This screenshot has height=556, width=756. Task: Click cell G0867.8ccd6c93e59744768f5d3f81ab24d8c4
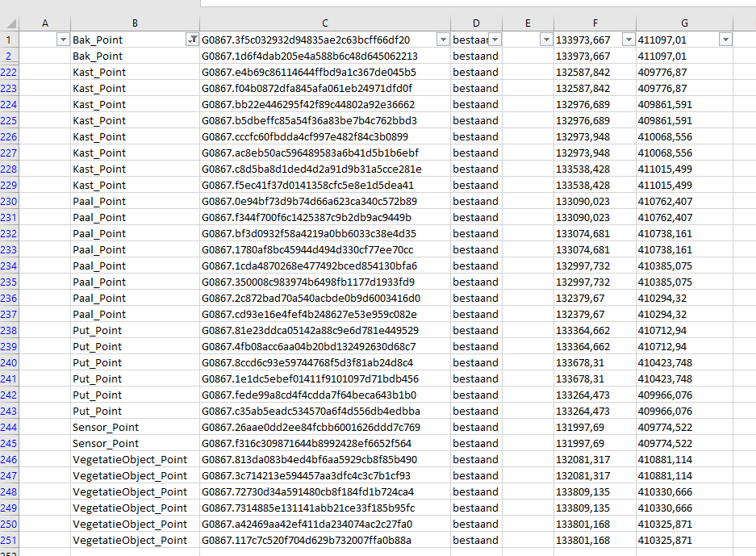click(325, 362)
